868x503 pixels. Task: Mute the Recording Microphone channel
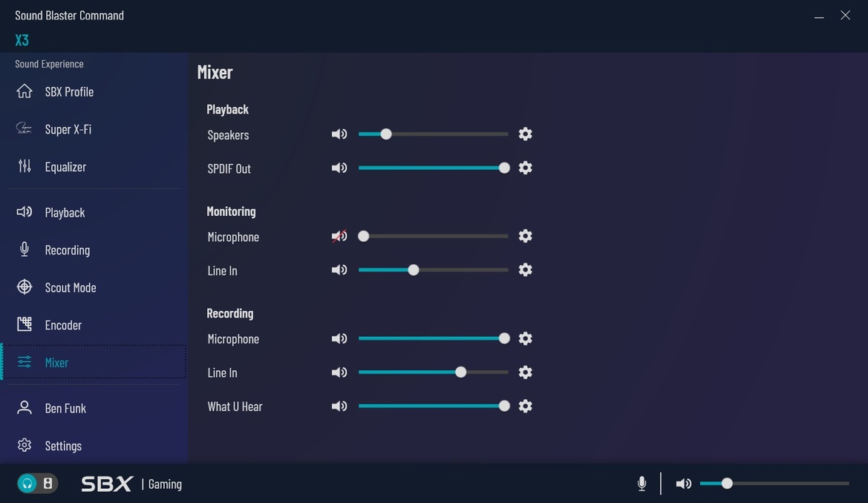pos(339,338)
